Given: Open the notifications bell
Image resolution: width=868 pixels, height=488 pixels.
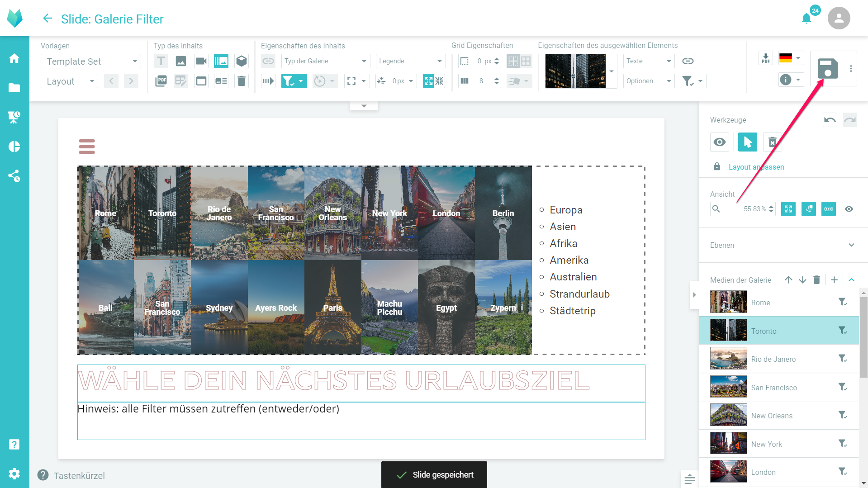Looking at the screenshot, I should pos(806,19).
